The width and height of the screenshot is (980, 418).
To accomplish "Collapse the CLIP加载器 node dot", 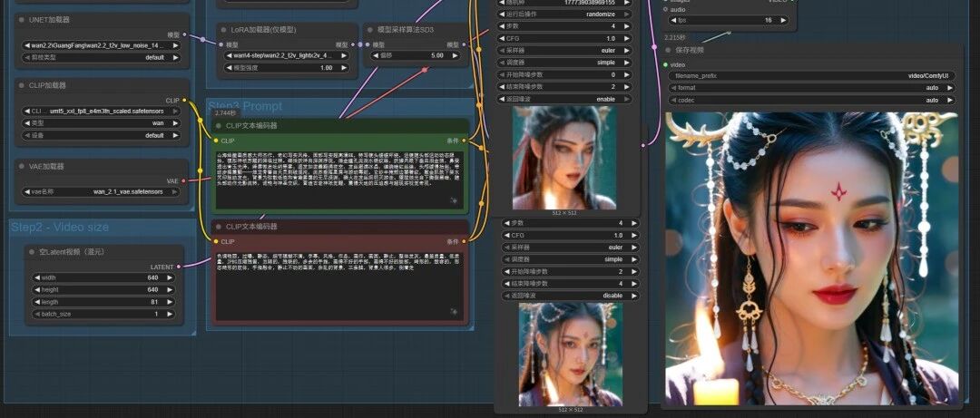I will [22, 85].
